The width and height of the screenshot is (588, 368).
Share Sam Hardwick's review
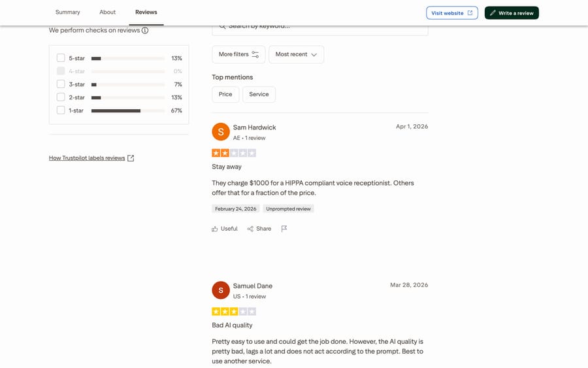pos(259,229)
